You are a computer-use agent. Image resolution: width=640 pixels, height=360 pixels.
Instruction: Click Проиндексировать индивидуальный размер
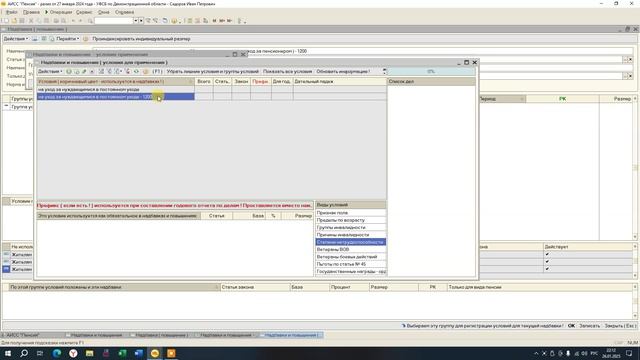[x=141, y=39]
